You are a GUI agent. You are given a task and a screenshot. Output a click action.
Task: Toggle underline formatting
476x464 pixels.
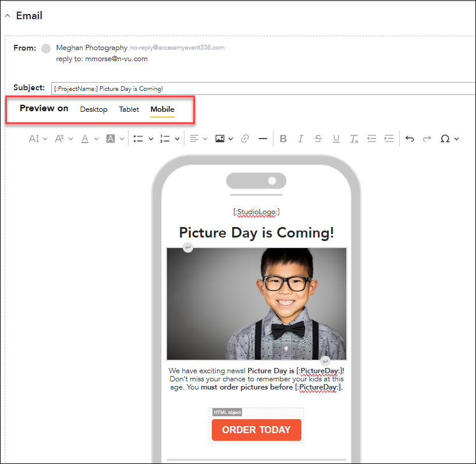[336, 139]
